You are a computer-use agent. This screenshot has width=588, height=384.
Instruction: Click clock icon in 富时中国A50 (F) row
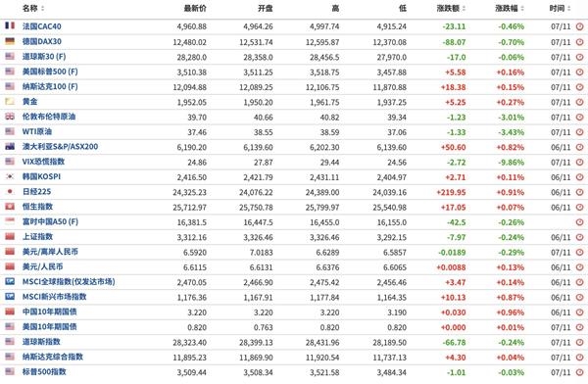coord(580,222)
